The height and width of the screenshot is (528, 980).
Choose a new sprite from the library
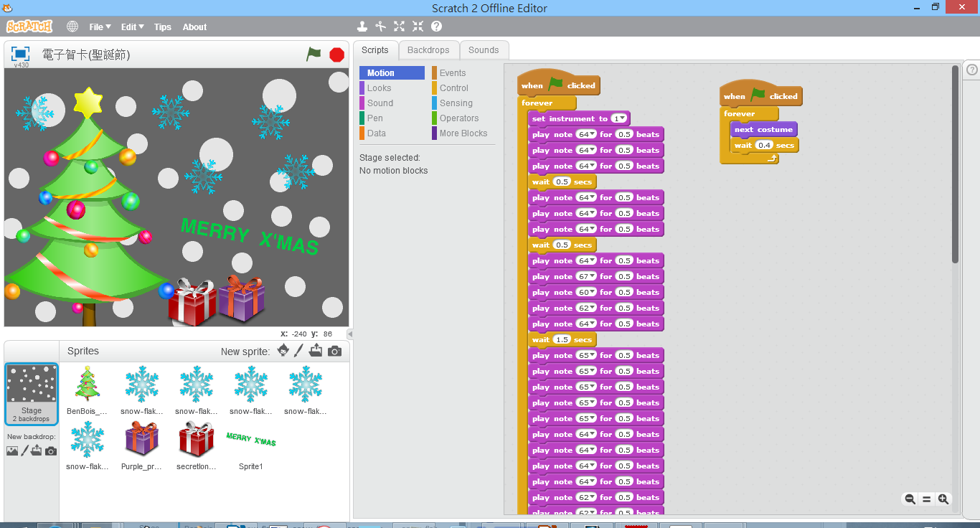point(283,351)
